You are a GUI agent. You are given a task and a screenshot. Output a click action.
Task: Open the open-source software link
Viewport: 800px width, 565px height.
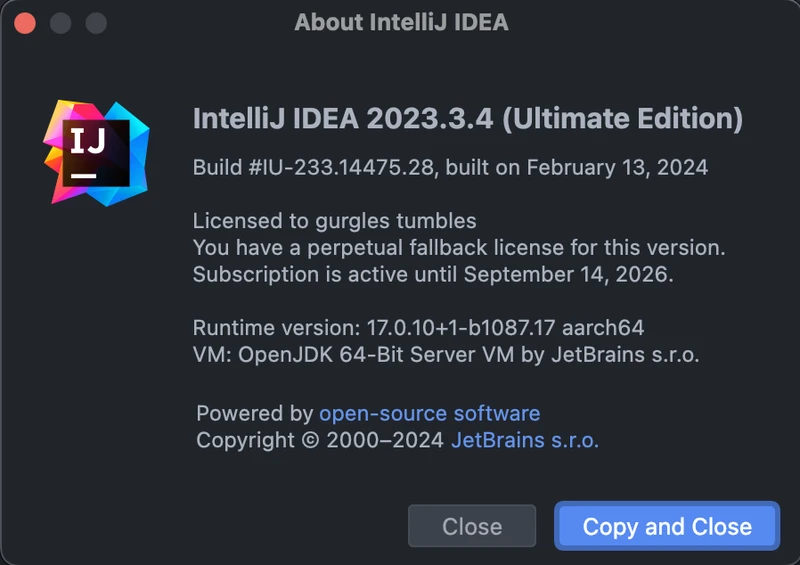[x=429, y=413]
